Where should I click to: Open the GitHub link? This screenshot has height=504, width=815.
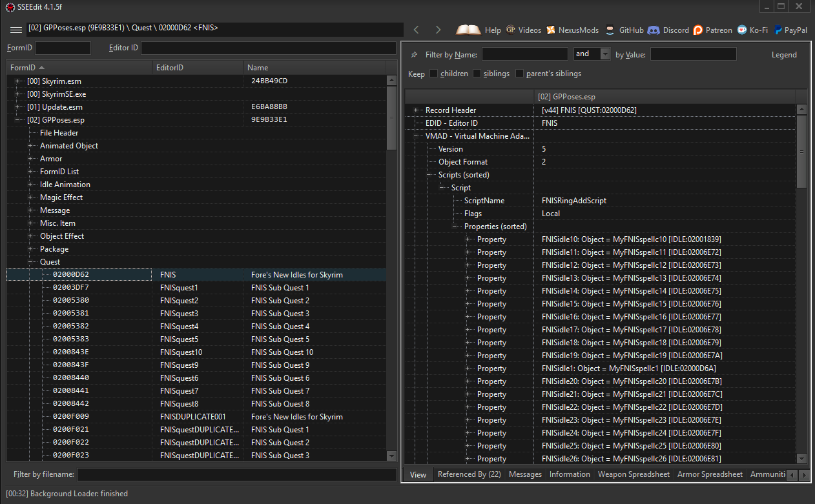tap(624, 30)
